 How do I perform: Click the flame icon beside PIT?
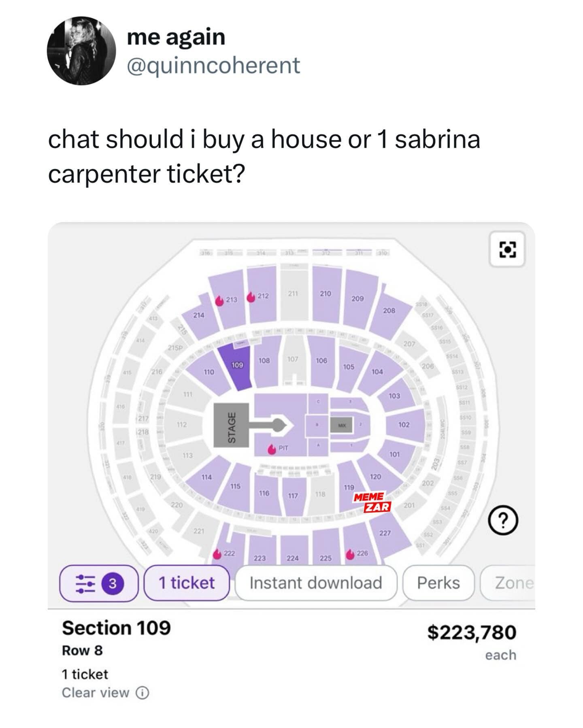272,449
